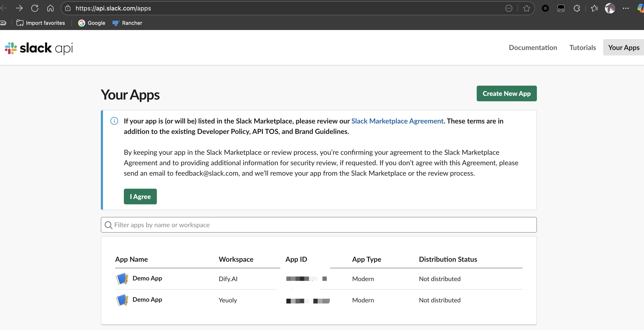This screenshot has height=330, width=644.
Task: Click the first Demo App notebook icon
Action: [x=122, y=279]
